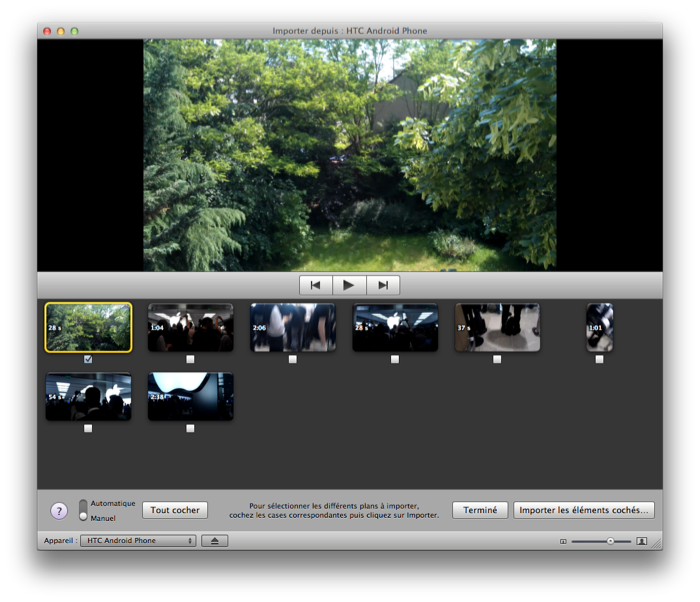The height and width of the screenshot is (602, 700).
Task: Click the play button under the preview
Action: [349, 285]
